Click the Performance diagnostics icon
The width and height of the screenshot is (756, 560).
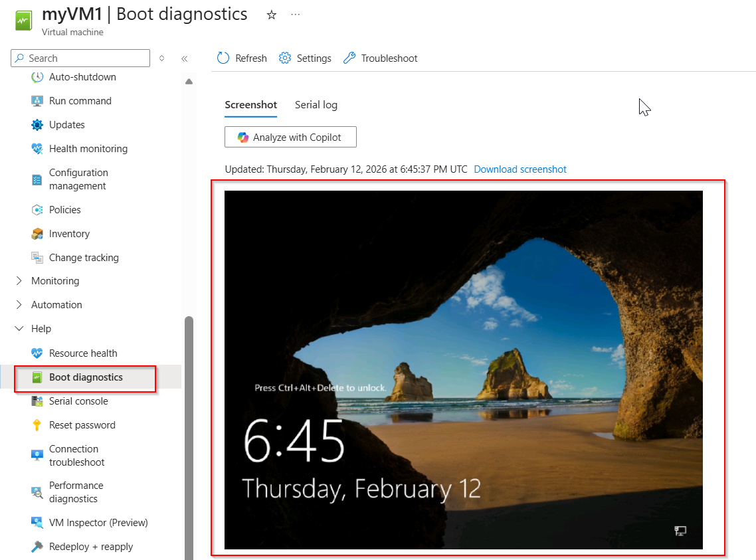tap(37, 492)
